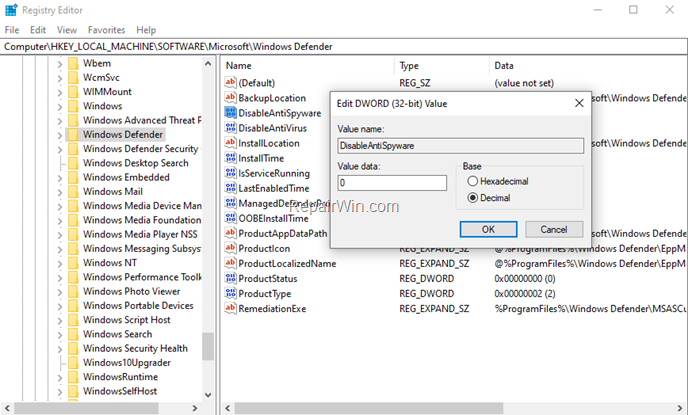Screen dimensions: 688x415
Task: Expand the Windows Security Health chevron
Action: pos(60,349)
